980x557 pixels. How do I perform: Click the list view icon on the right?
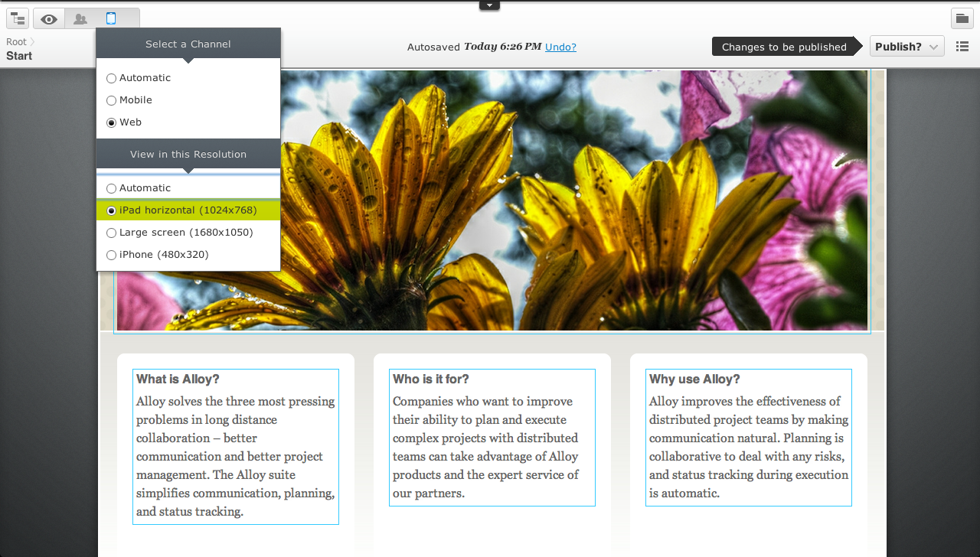962,46
